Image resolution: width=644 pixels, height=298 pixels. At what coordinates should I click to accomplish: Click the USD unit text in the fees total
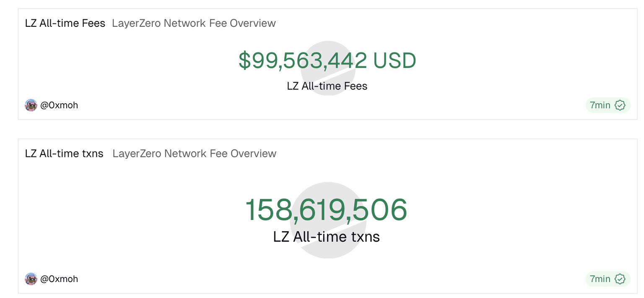point(394,60)
